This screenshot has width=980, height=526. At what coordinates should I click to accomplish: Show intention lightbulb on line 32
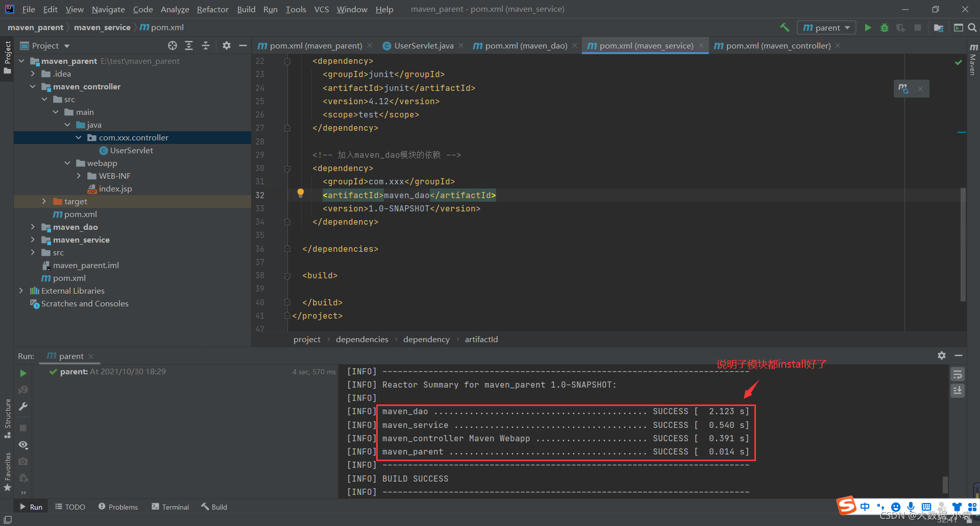(x=301, y=193)
